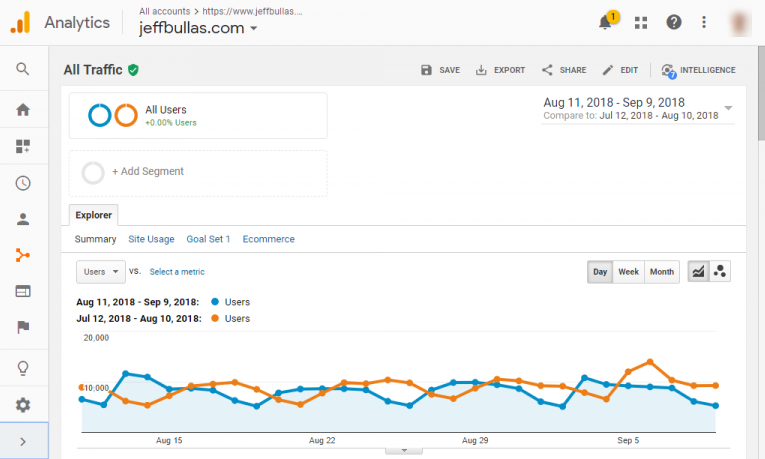This screenshot has width=765, height=459.
Task: Open the jeffbullas.com account dropdown
Action: tap(198, 28)
